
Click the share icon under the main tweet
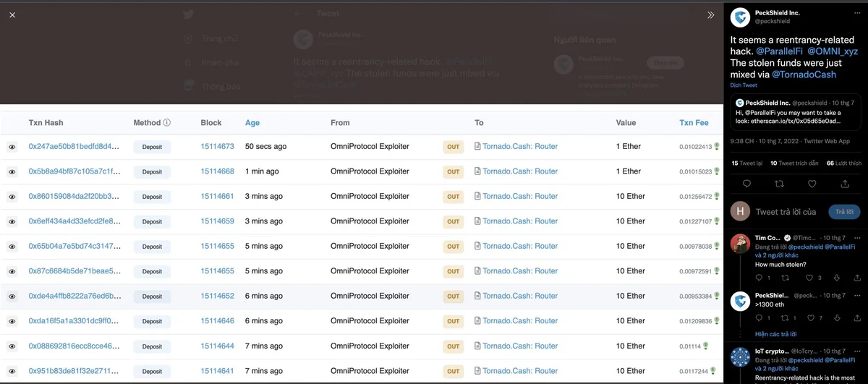[x=845, y=184]
